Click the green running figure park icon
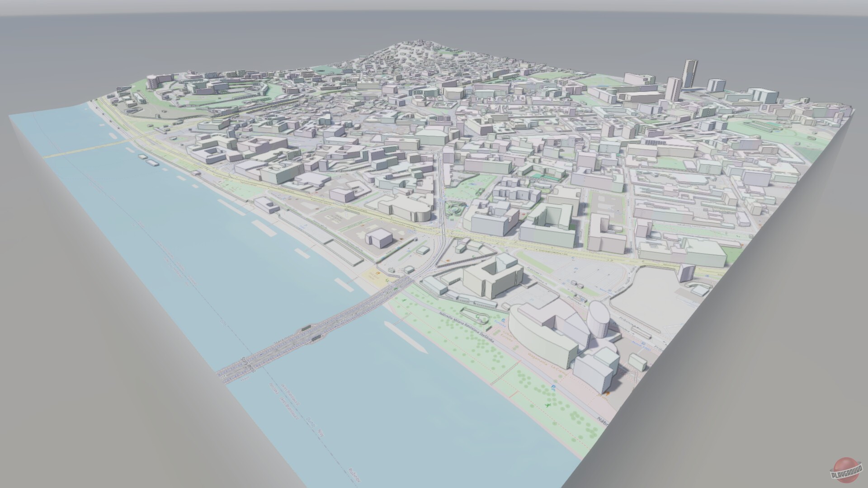868x488 pixels. click(x=548, y=406)
